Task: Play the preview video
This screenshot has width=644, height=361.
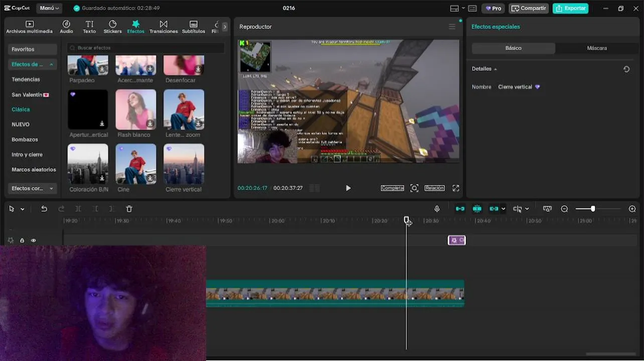Action: 348,188
